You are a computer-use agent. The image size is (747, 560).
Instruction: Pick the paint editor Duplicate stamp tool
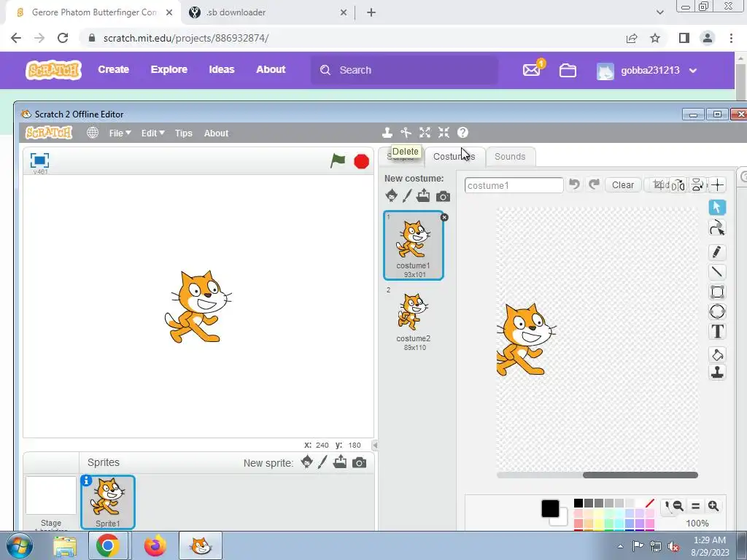tap(718, 372)
